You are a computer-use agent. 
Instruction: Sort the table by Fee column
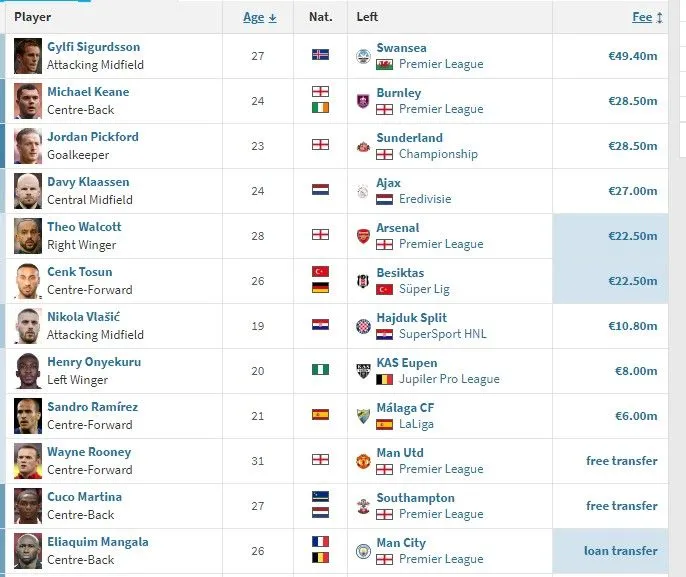(x=642, y=17)
